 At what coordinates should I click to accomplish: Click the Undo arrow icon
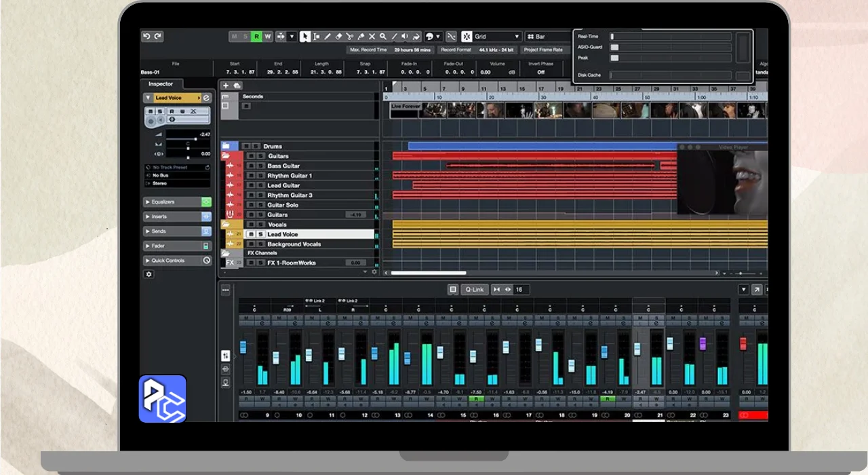click(147, 37)
